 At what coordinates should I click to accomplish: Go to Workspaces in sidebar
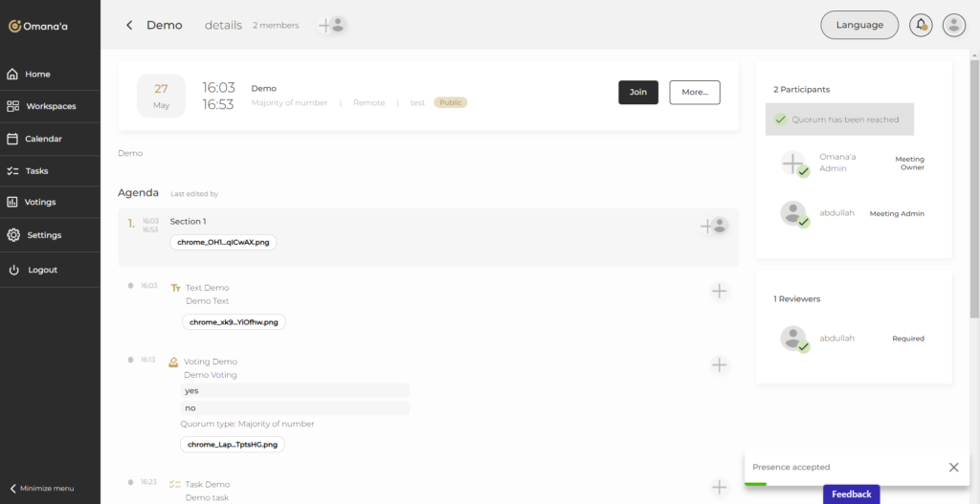50,106
